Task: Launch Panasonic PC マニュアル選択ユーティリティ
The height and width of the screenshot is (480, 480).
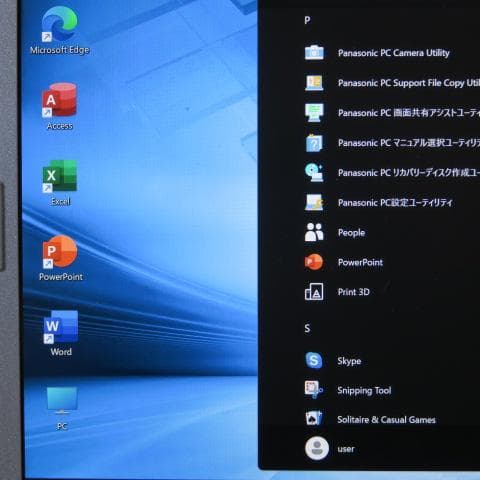Action: 409,143
